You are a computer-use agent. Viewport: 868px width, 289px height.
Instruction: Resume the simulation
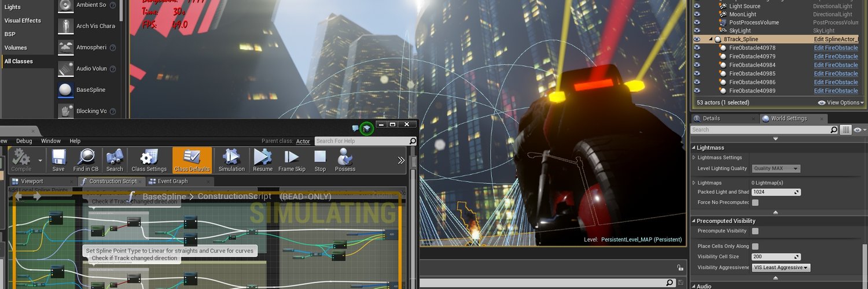[263, 160]
